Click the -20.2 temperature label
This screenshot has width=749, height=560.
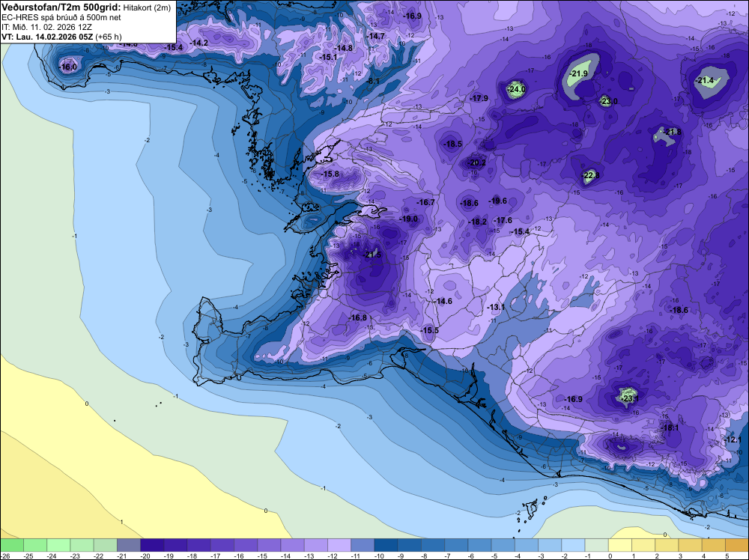(476, 162)
